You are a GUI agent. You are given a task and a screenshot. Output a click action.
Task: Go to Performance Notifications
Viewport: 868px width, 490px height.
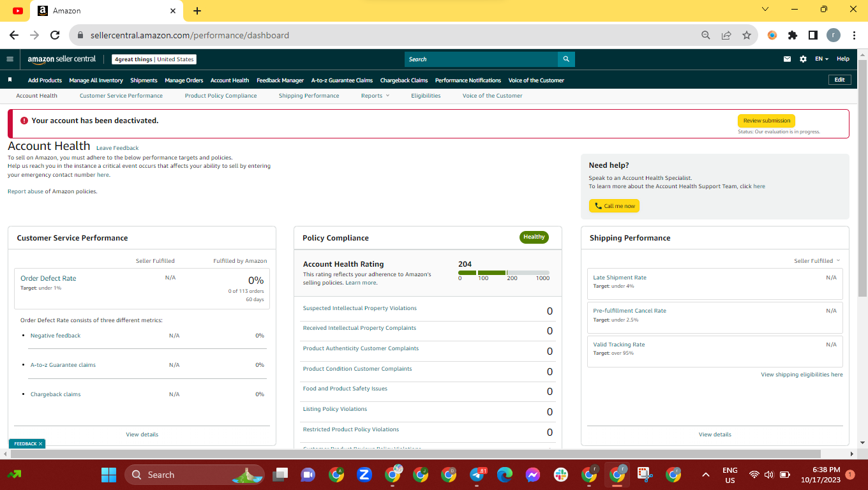[x=468, y=80]
